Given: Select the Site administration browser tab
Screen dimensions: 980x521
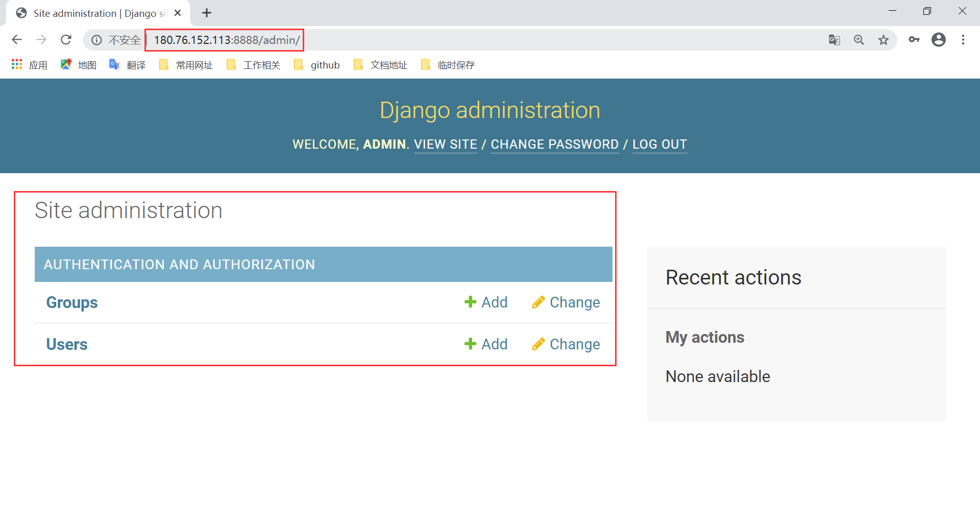Looking at the screenshot, I should point(97,13).
